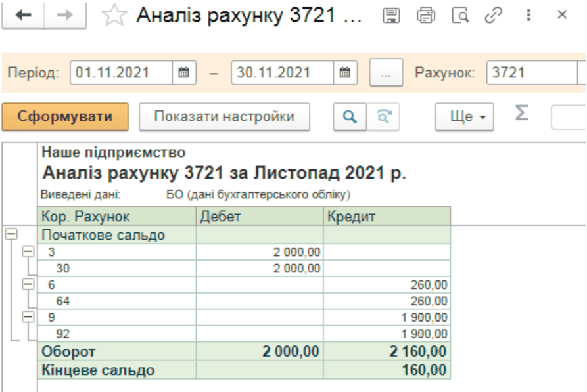This screenshot has width=587, height=392.
Task: Go forward with the right arrow button
Action: (65, 15)
